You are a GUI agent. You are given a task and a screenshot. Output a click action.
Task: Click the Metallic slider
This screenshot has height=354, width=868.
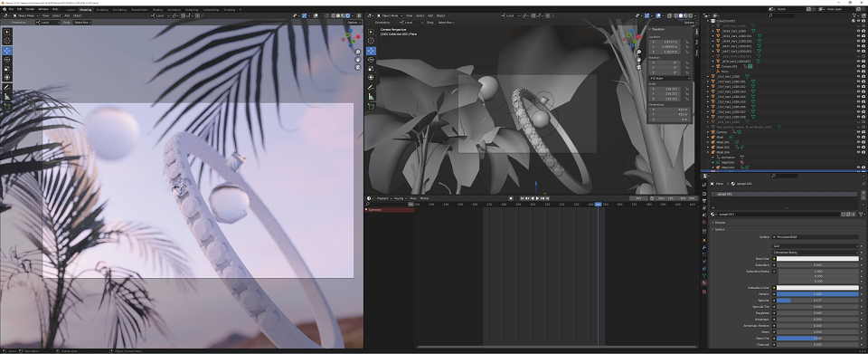click(817, 294)
